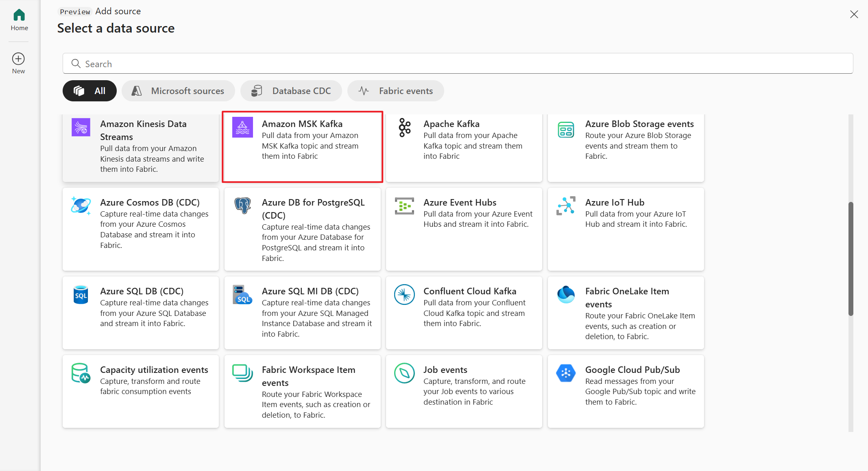This screenshot has height=471, width=868.
Task: Click the New plus icon
Action: click(x=18, y=59)
